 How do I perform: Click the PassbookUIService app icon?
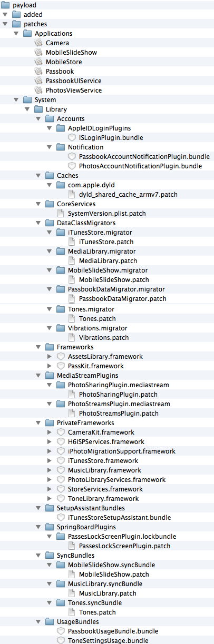coord(38,81)
